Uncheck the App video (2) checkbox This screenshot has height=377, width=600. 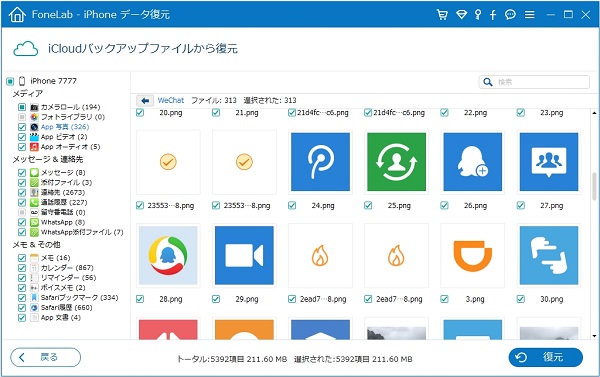pyautogui.click(x=22, y=137)
